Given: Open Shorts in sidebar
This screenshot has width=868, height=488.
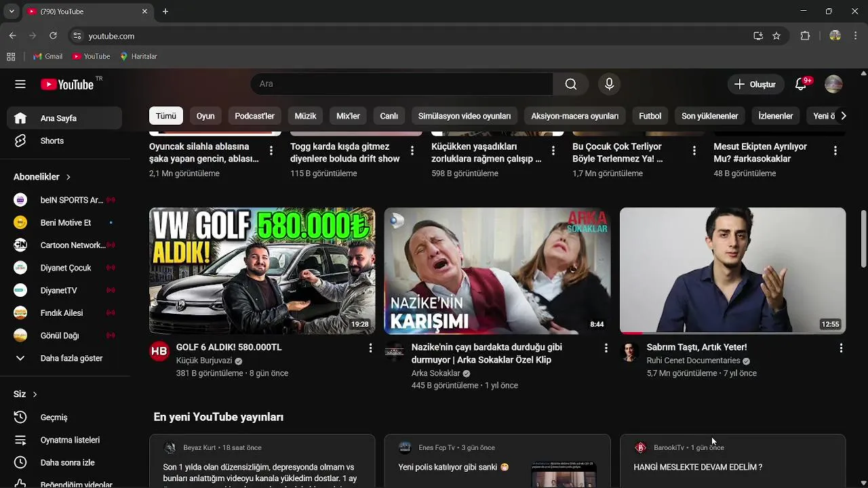Looking at the screenshot, I should [x=65, y=141].
